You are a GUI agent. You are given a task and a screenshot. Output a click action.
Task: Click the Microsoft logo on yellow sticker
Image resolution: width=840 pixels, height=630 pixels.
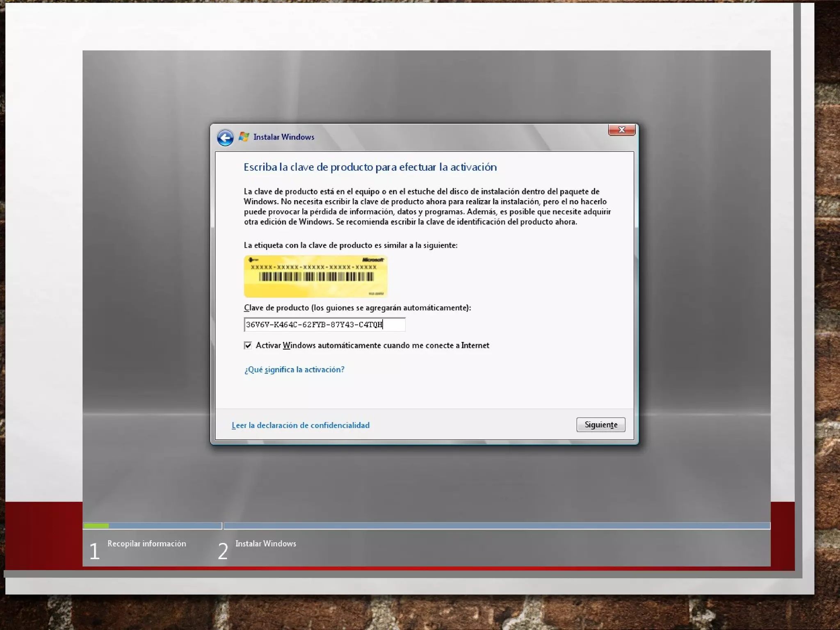372,260
